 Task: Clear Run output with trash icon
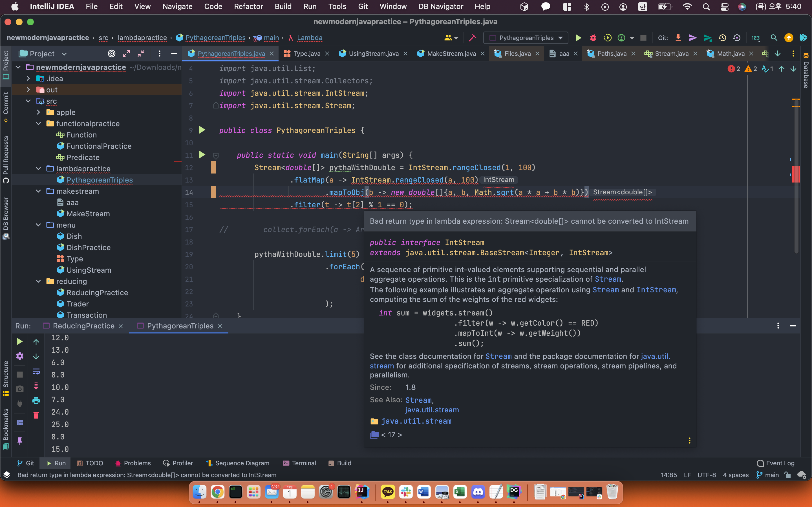(x=36, y=415)
